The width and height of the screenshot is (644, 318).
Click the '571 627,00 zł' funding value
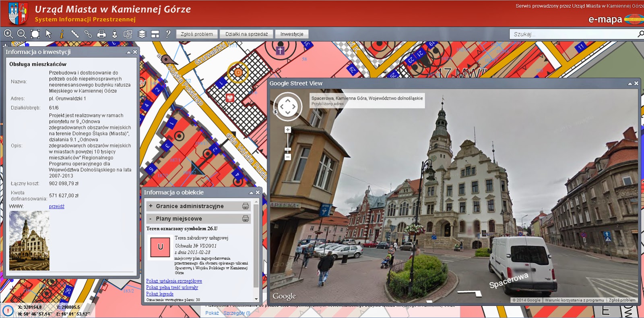pos(64,195)
